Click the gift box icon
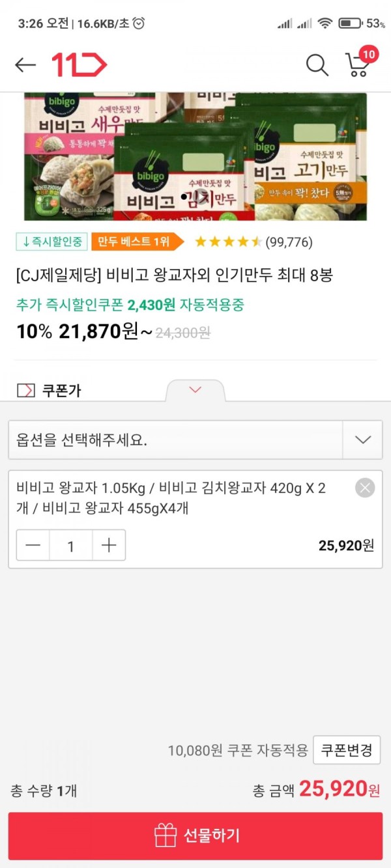Image resolution: width=391 pixels, height=868 pixels. (166, 835)
